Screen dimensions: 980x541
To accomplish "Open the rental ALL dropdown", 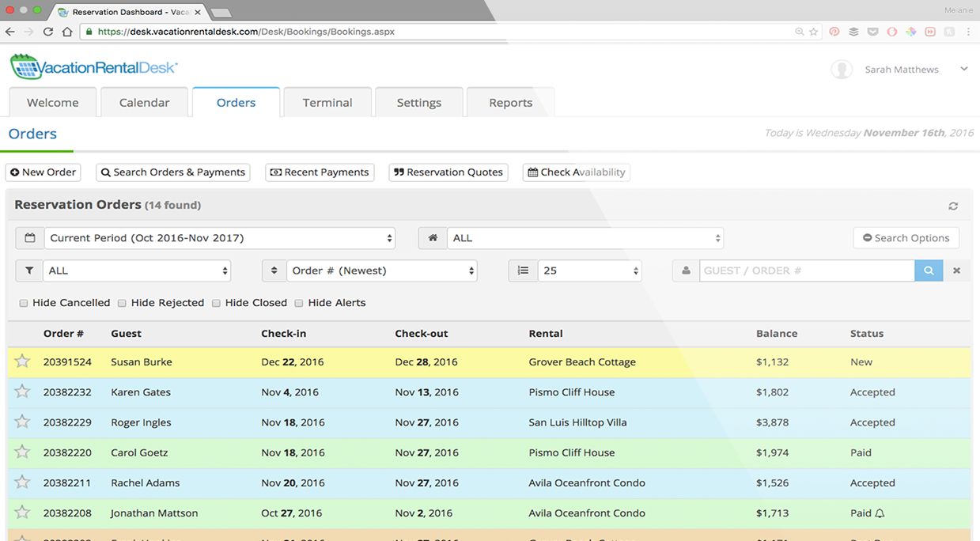I will pyautogui.click(x=585, y=238).
